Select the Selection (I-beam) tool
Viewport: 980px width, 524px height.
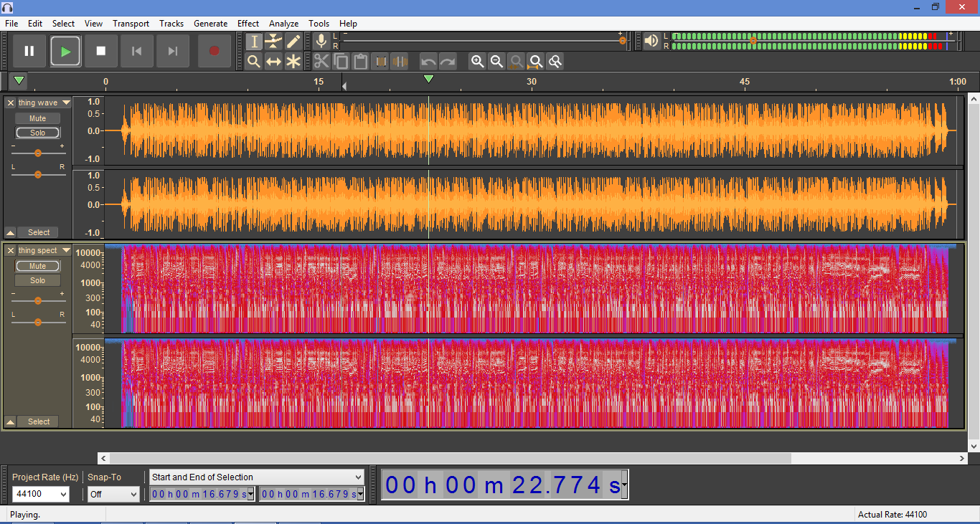pos(254,42)
